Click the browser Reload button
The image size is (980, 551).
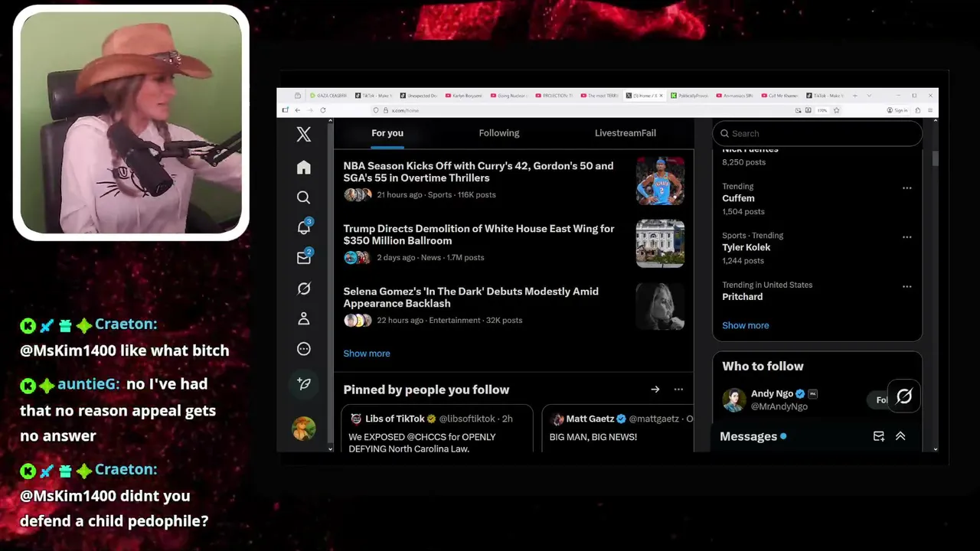pos(323,110)
